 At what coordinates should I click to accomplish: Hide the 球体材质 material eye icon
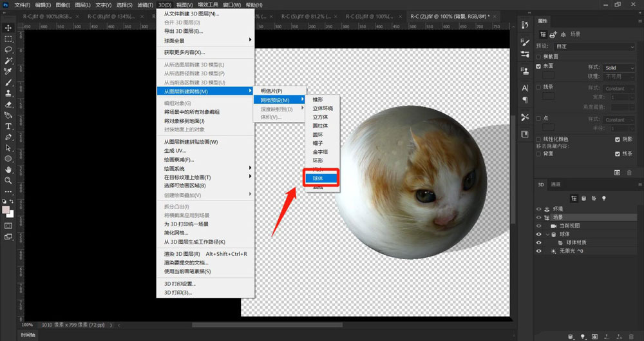pos(538,242)
